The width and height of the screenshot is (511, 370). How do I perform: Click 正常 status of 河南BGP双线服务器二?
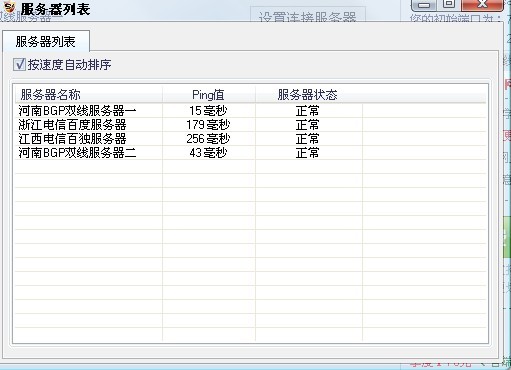[x=307, y=153]
